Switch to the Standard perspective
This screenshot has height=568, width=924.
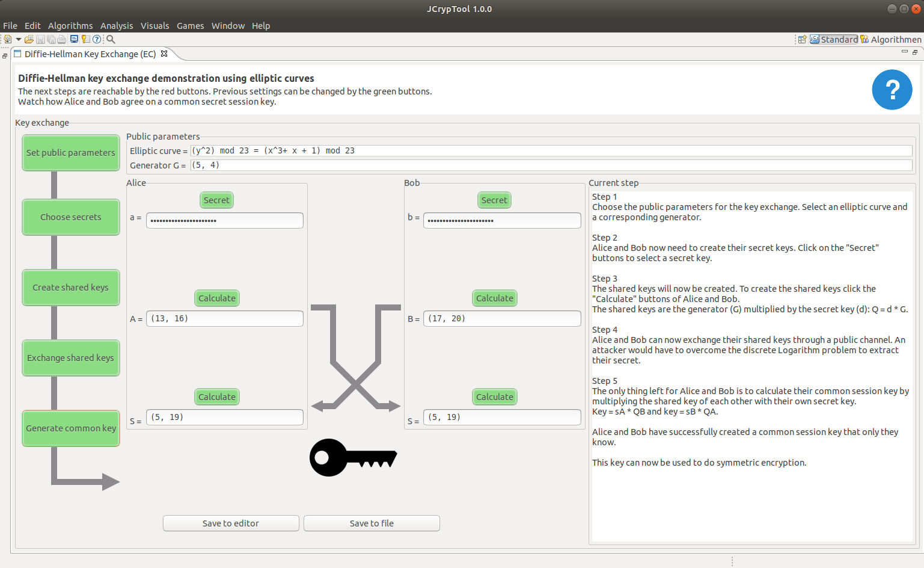[x=834, y=39]
